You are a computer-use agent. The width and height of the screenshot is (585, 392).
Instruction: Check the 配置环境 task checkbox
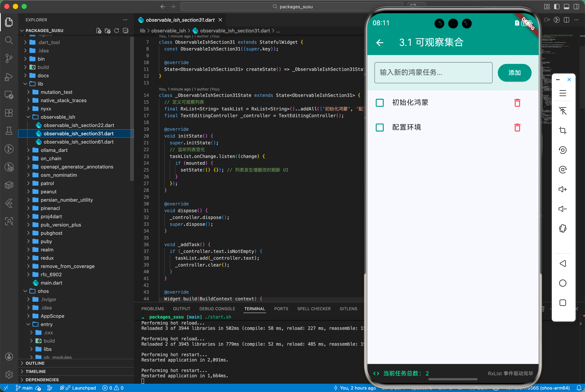[x=380, y=128]
